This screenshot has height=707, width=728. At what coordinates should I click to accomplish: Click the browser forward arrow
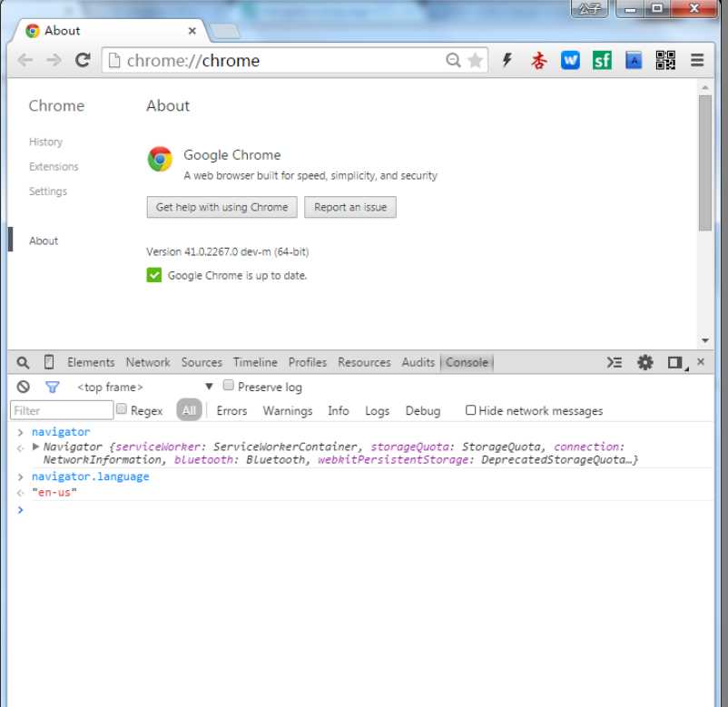coord(54,60)
